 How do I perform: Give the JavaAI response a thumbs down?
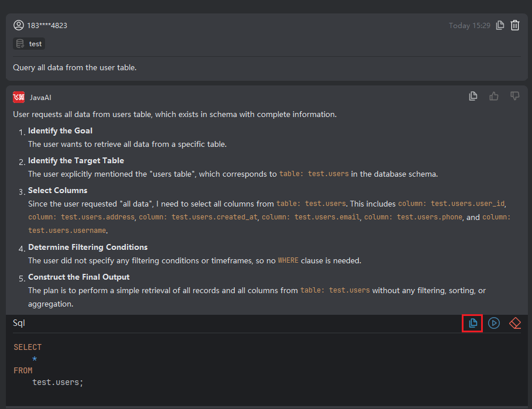[515, 96]
